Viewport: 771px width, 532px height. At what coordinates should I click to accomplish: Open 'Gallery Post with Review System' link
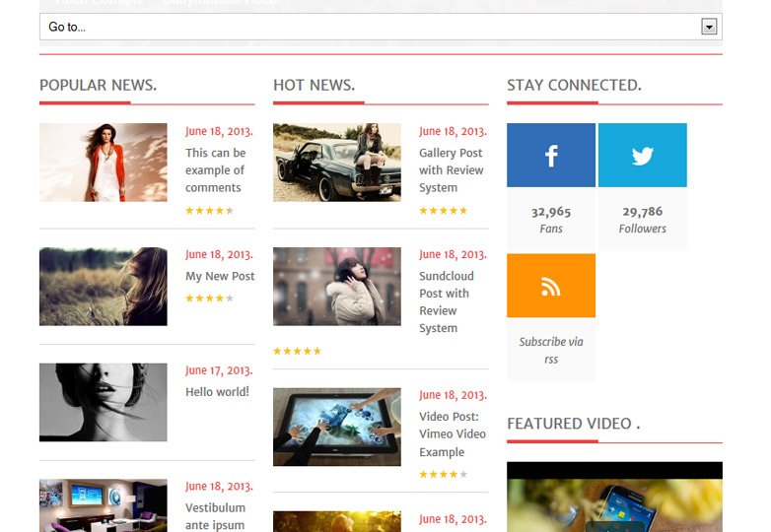click(x=452, y=170)
